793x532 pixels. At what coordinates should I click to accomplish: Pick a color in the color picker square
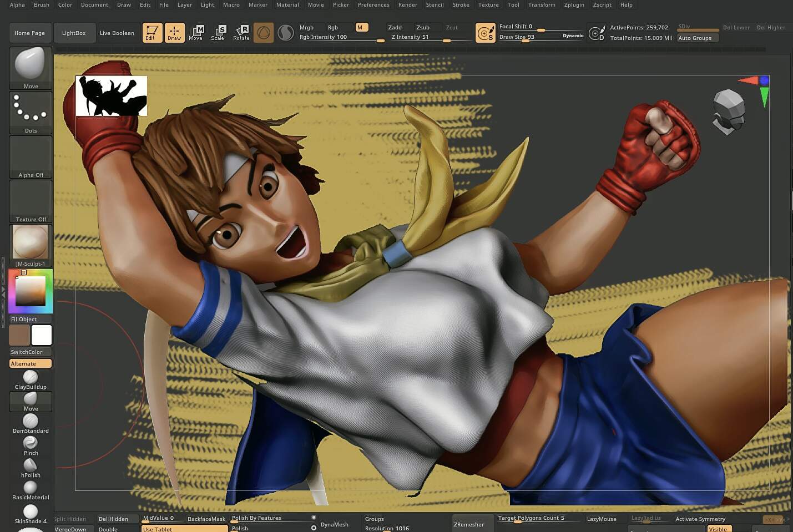[x=30, y=291]
